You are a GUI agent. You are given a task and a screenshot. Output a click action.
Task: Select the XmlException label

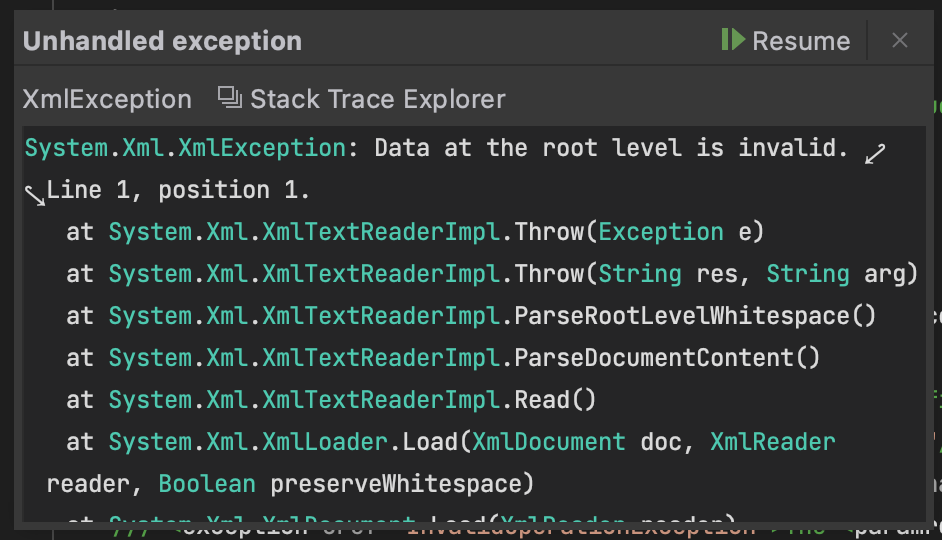(107, 99)
